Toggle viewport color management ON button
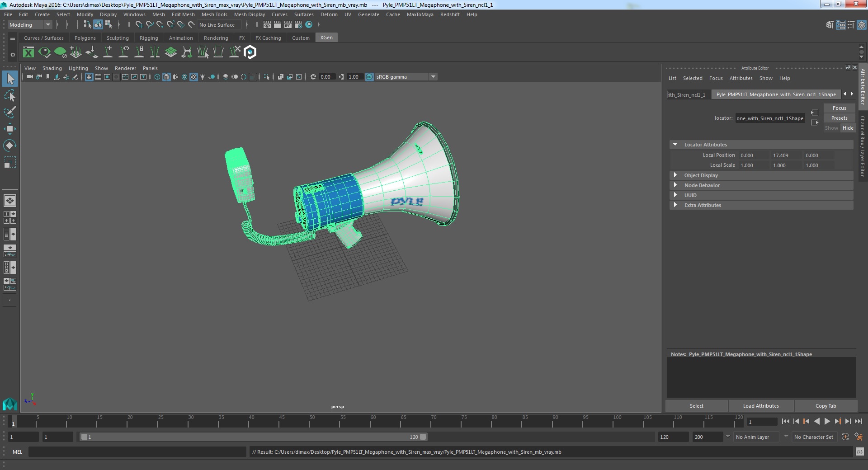The width and height of the screenshot is (868, 470). point(369,77)
